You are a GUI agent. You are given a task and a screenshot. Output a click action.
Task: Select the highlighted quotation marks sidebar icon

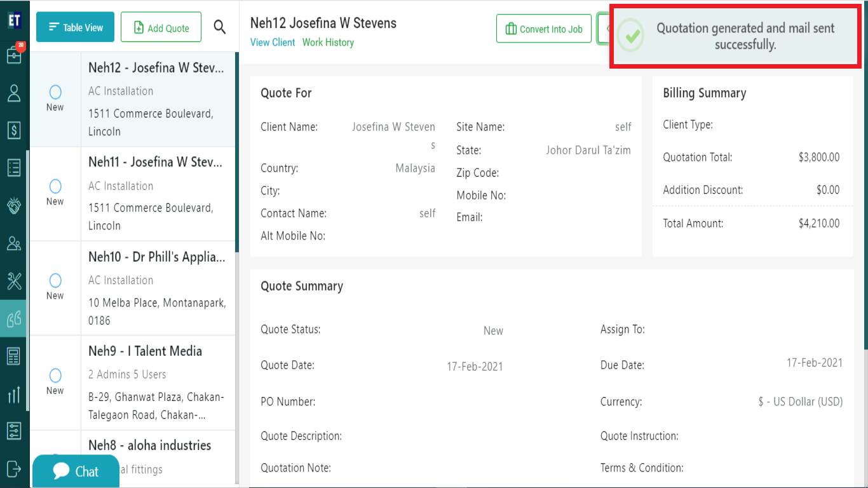click(x=14, y=318)
